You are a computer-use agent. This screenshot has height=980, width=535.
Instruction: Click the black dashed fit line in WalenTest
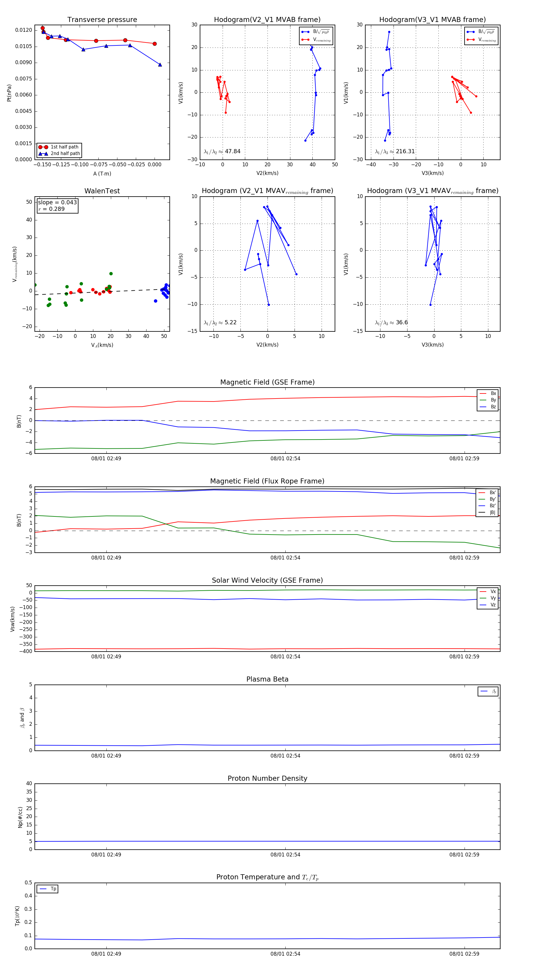point(102,292)
